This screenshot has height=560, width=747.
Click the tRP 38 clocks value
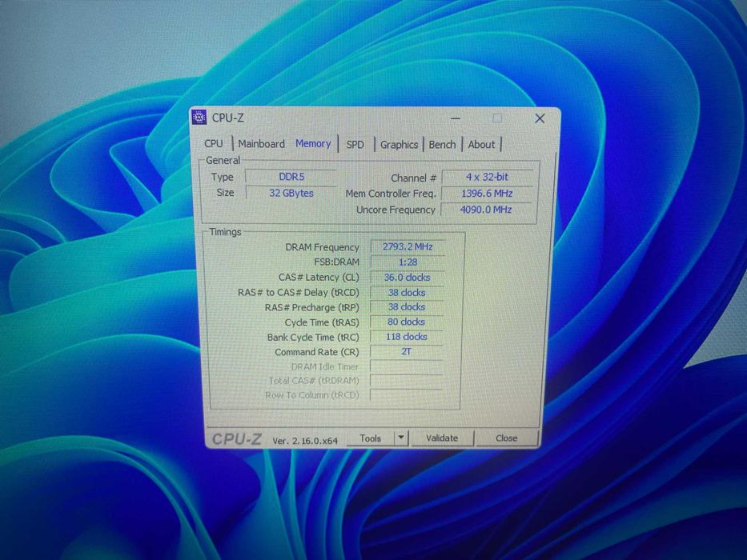pos(407,307)
